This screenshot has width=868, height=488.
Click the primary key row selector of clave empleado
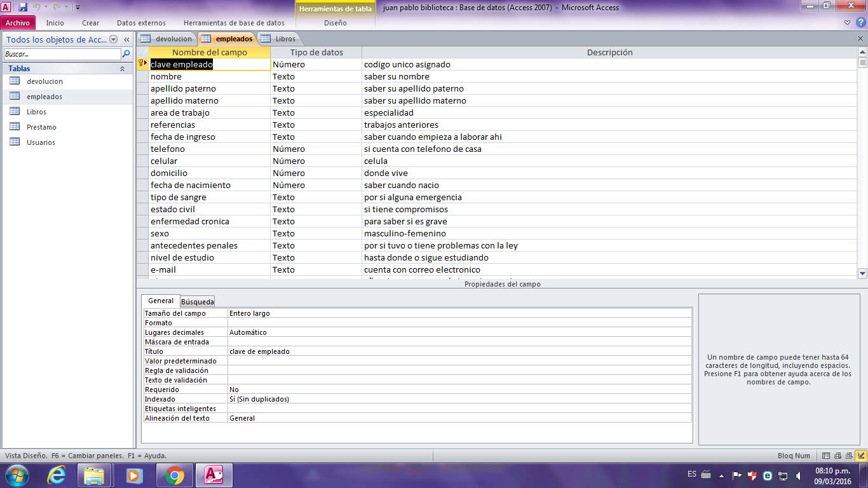tap(142, 64)
